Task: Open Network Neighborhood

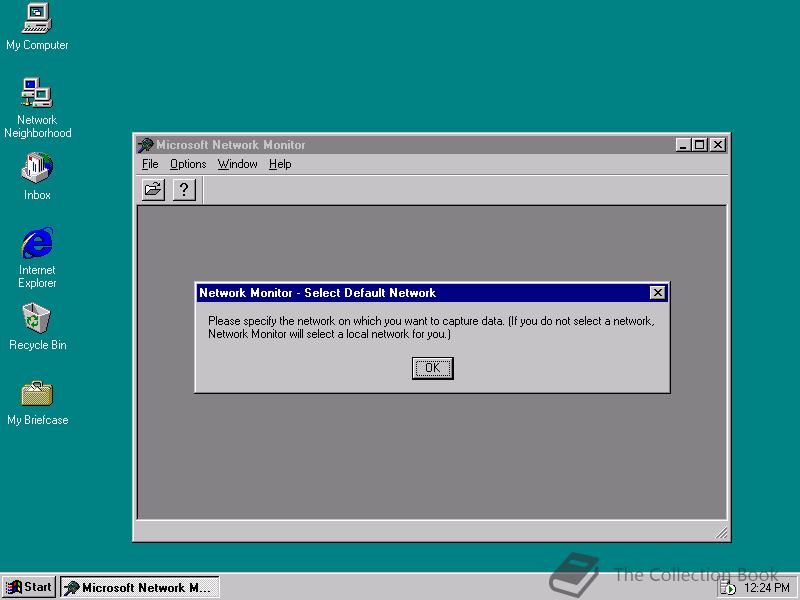Action: point(37,95)
